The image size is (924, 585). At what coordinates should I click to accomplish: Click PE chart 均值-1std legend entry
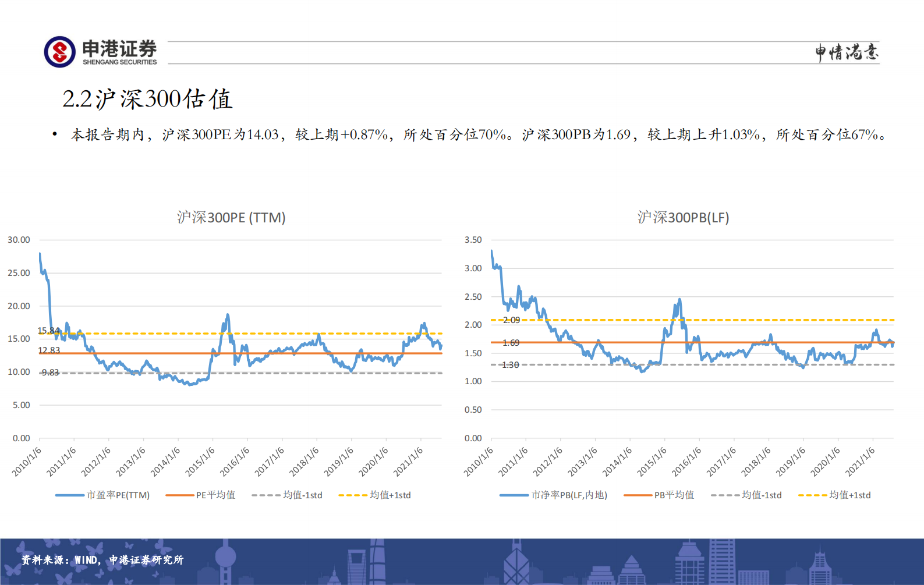click(x=287, y=495)
